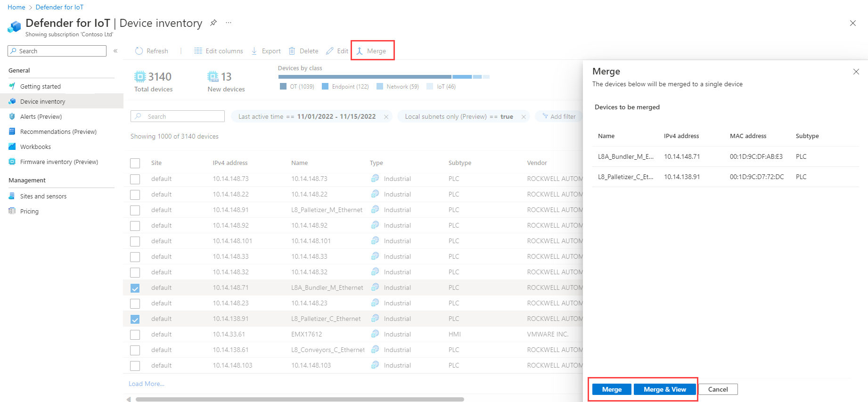Click the IoT (46) legend swatch
868x402 pixels.
click(x=430, y=86)
